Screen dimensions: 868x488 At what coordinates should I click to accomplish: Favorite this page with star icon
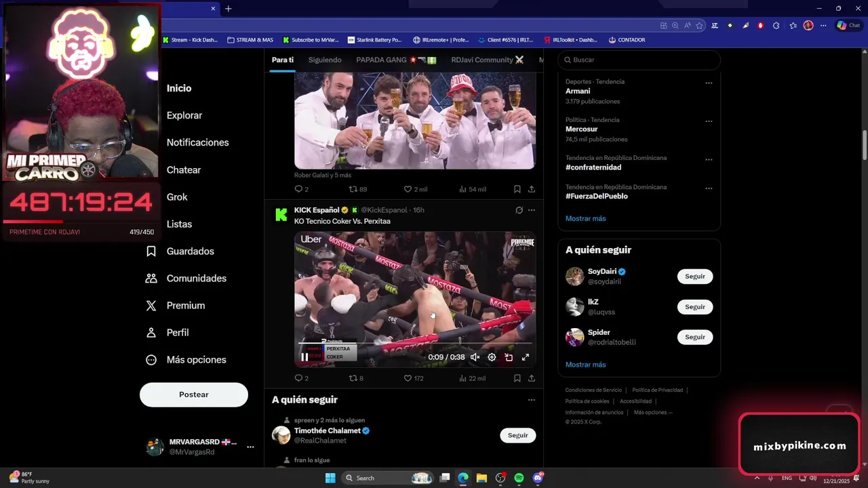point(699,26)
